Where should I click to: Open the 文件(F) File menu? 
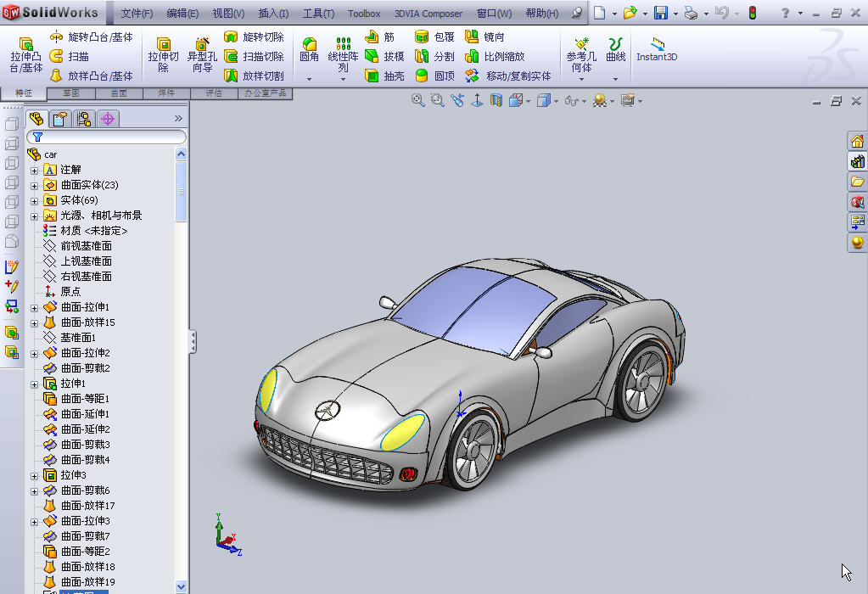[x=137, y=14]
